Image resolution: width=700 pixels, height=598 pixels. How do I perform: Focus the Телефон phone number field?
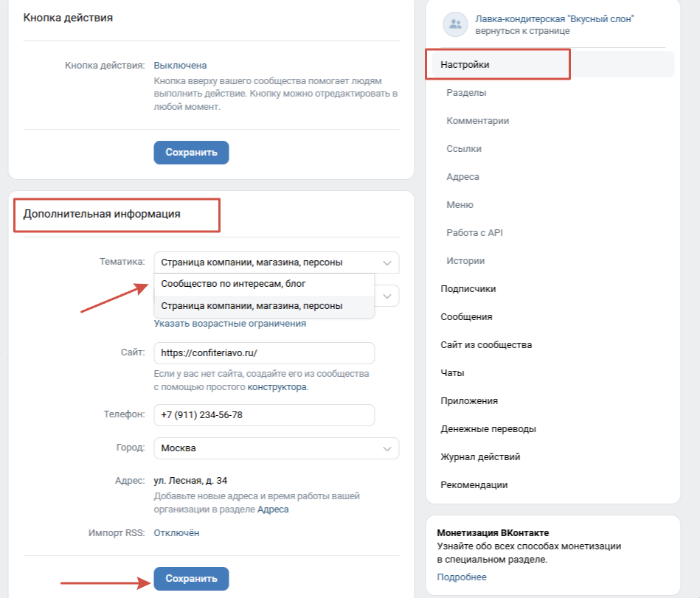[263, 415]
